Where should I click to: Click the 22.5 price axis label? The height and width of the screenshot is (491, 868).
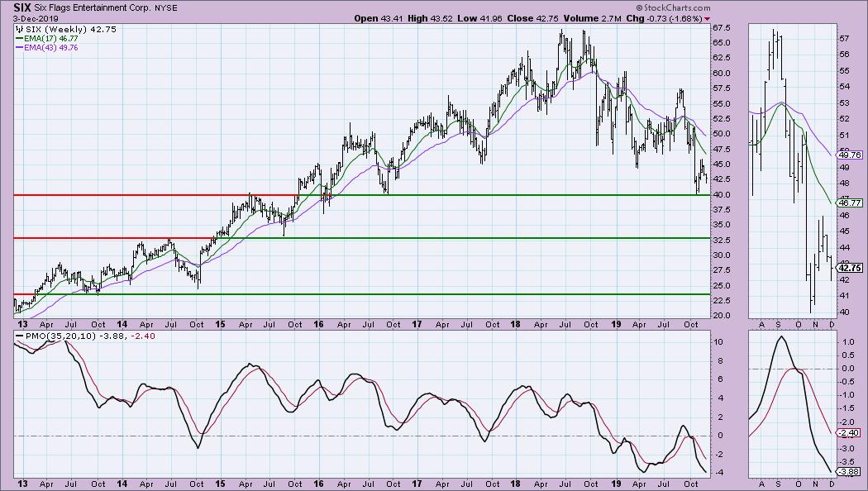point(720,301)
